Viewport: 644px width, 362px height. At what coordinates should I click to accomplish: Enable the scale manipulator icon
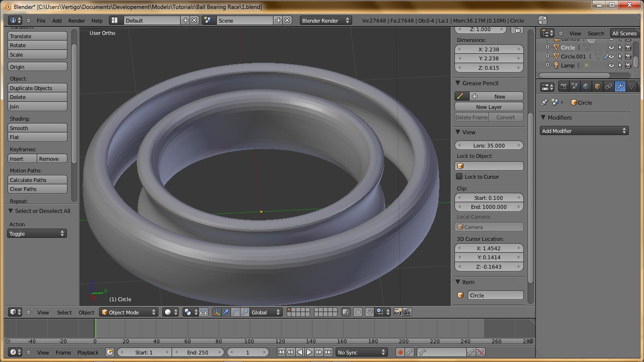point(245,312)
